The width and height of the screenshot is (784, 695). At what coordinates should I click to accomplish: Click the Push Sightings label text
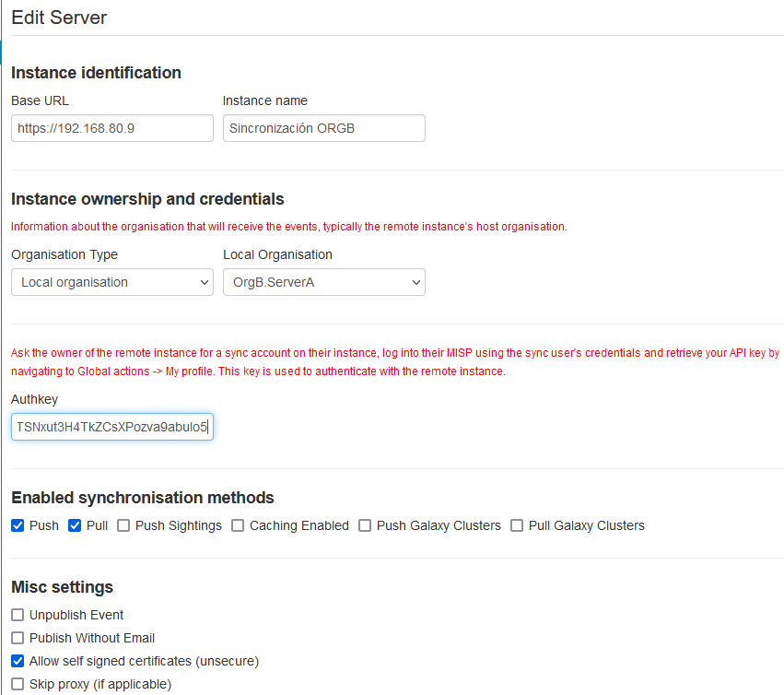(x=179, y=525)
